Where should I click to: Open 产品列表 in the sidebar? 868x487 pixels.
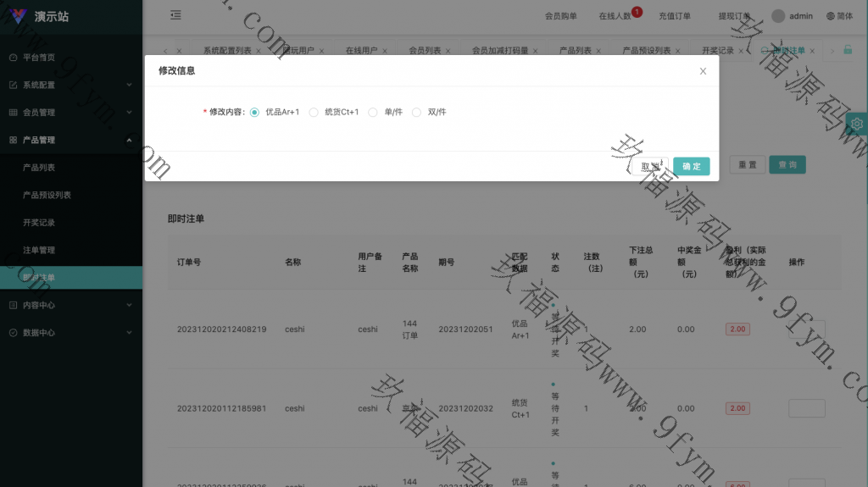click(x=39, y=168)
